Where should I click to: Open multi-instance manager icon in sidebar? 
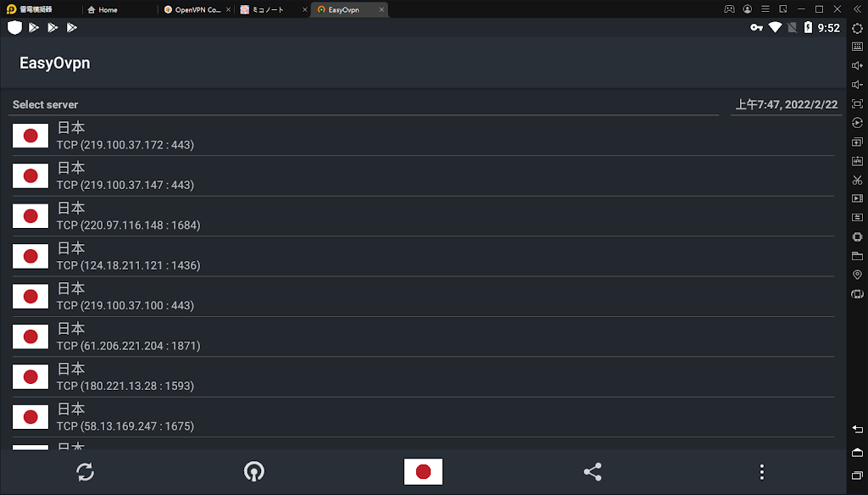(x=858, y=142)
